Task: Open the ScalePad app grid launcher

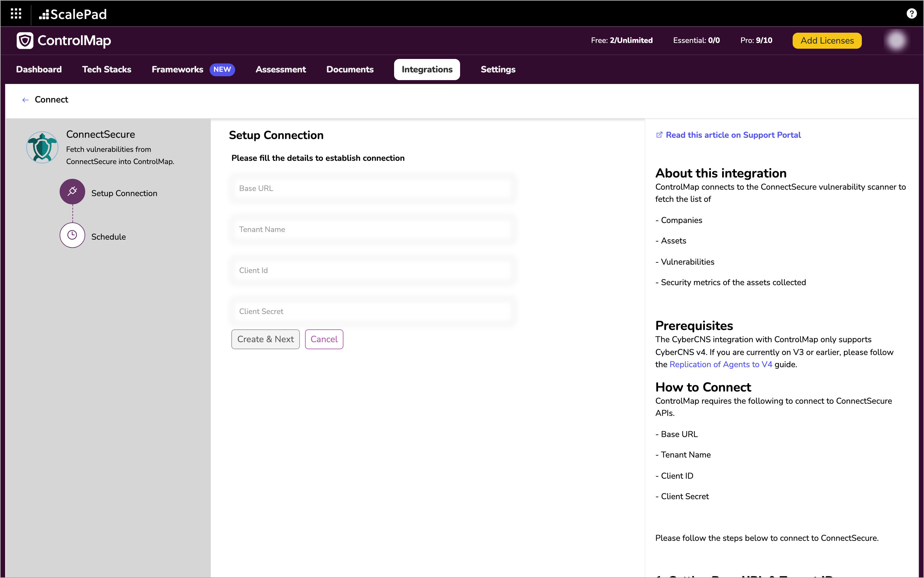Action: (16, 14)
